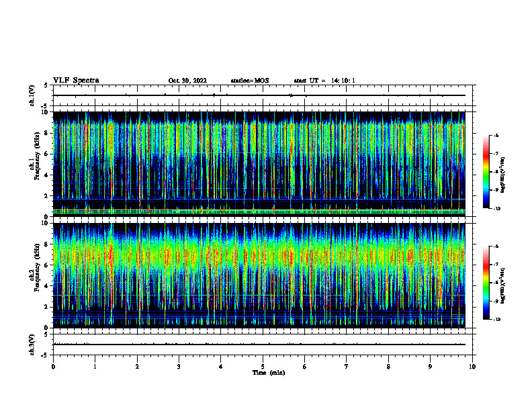Image resolution: width=532 pixels, height=411 pixels.
Task: Click the ch.2 color bar log(PSD) label
Action: tap(503, 285)
